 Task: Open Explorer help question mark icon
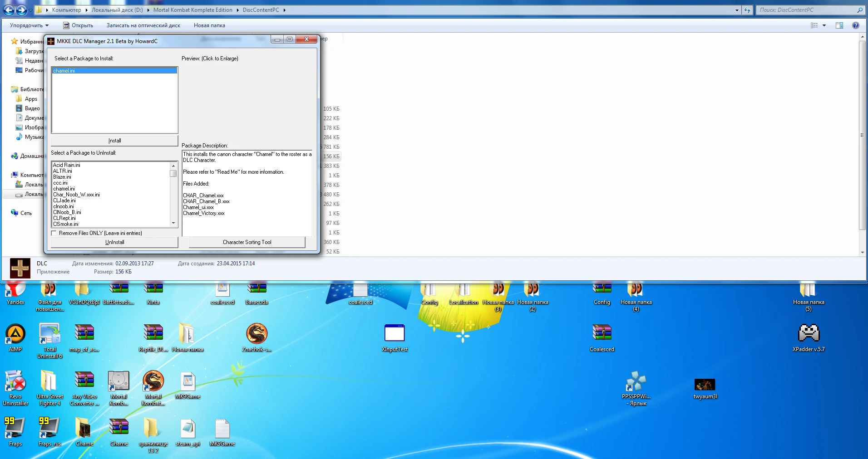tap(856, 25)
